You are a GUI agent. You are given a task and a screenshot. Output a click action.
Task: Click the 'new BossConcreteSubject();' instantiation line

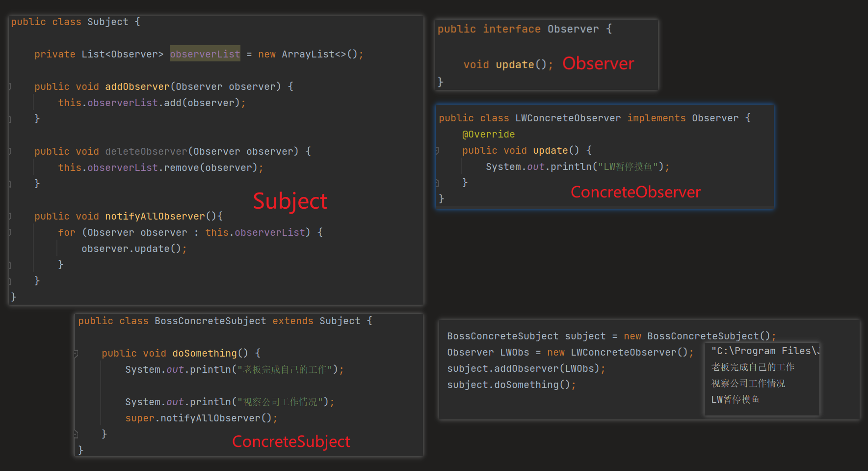pos(611,336)
